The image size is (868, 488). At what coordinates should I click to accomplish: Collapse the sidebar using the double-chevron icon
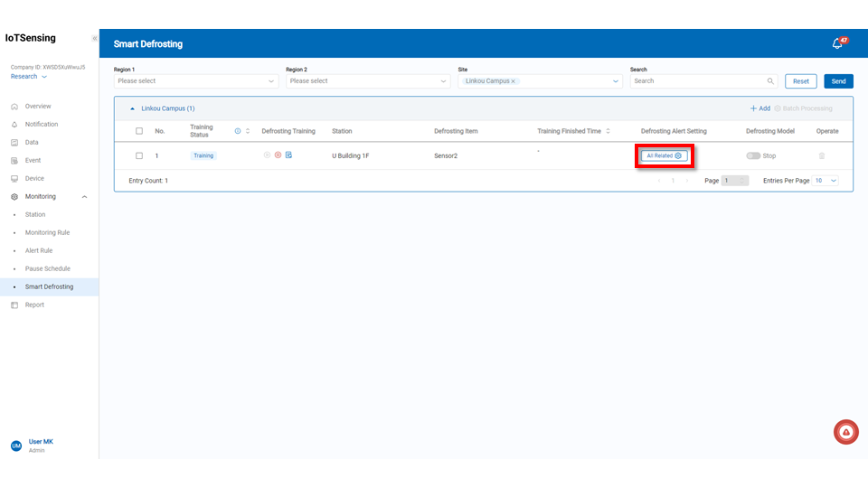click(x=94, y=39)
